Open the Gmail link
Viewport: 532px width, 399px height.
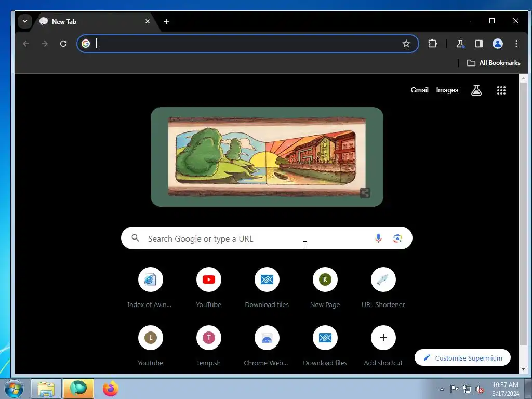pyautogui.click(x=419, y=90)
